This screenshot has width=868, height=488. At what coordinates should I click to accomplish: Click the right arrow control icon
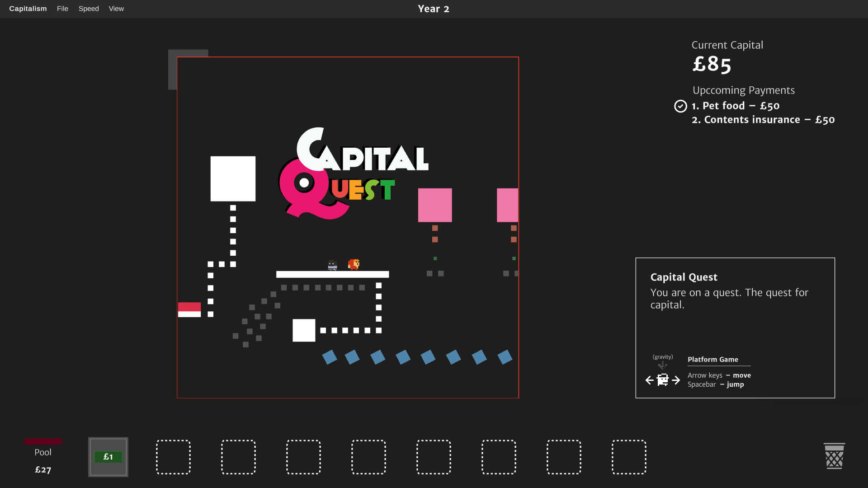pos(676,380)
